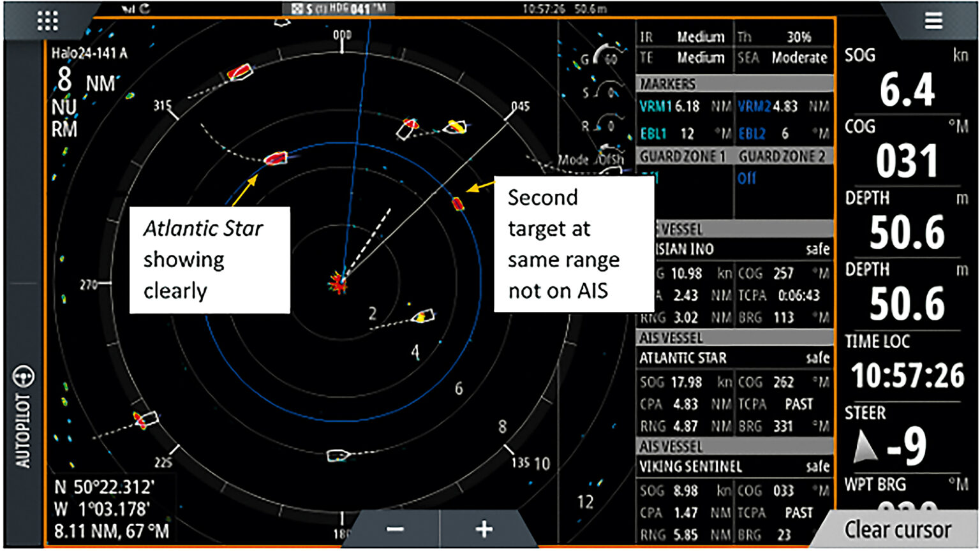980x551 pixels.
Task: Open the hamburger menu icon
Action: (933, 20)
